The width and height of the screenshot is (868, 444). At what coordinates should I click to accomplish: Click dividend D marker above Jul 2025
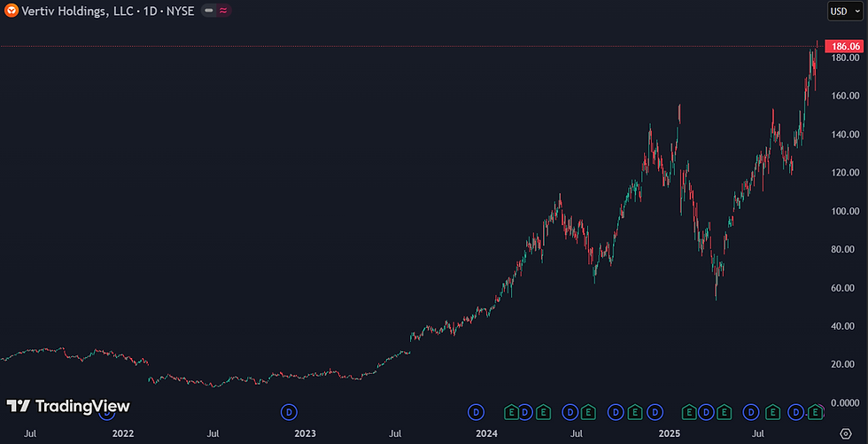(x=751, y=412)
